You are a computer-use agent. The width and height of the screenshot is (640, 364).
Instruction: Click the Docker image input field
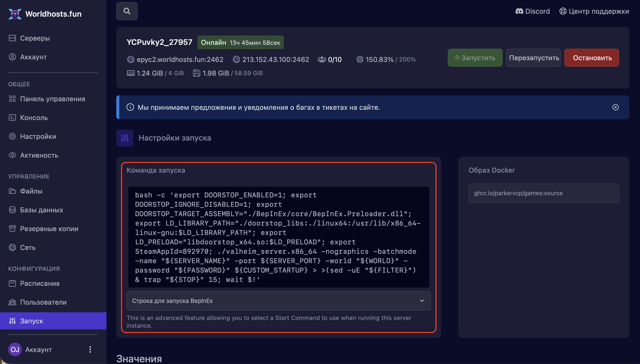[x=543, y=193]
